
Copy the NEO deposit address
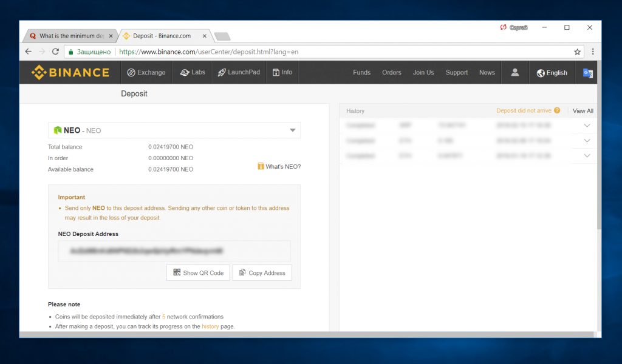(262, 272)
